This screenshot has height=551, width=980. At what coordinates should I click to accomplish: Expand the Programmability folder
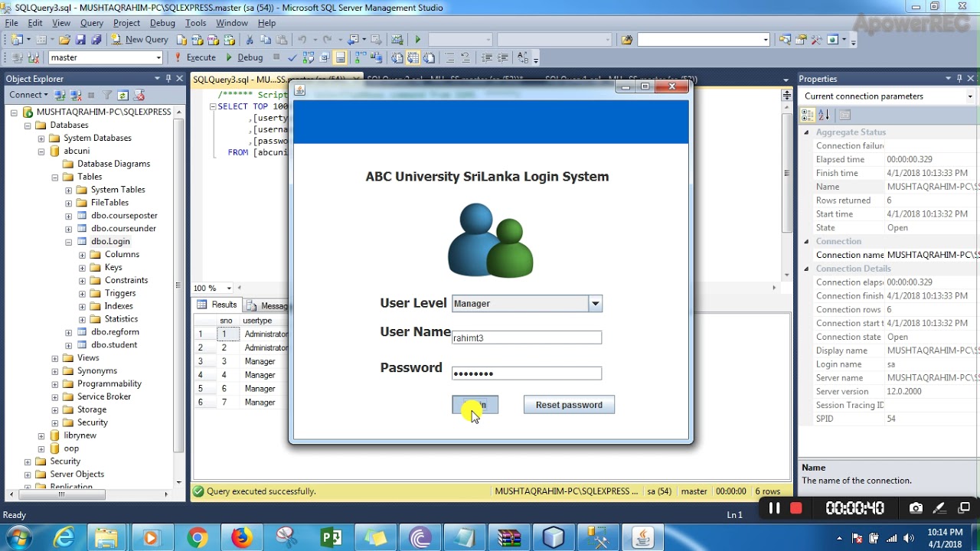pyautogui.click(x=55, y=384)
